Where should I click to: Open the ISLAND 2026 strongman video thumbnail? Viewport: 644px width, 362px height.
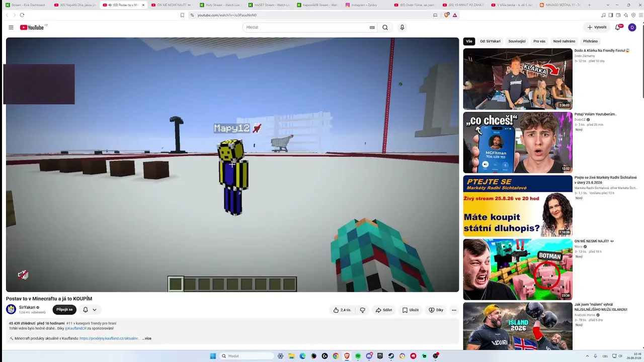518,326
